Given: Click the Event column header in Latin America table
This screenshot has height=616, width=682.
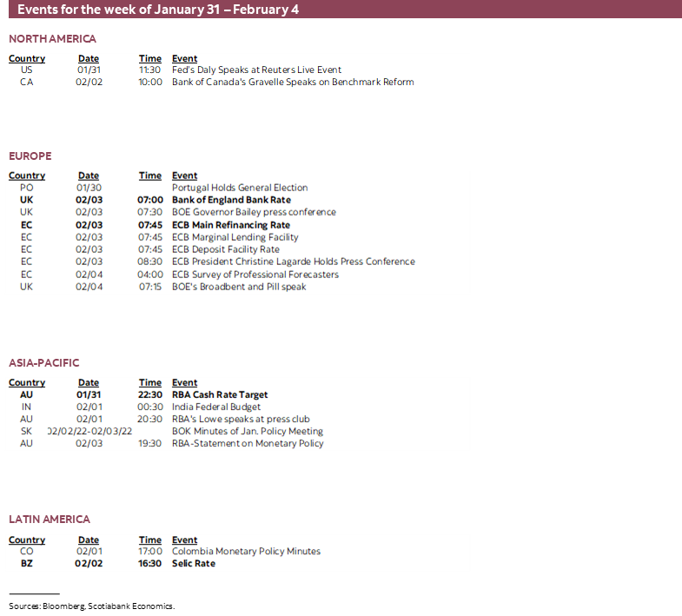Looking at the screenshot, I should 184,540.
